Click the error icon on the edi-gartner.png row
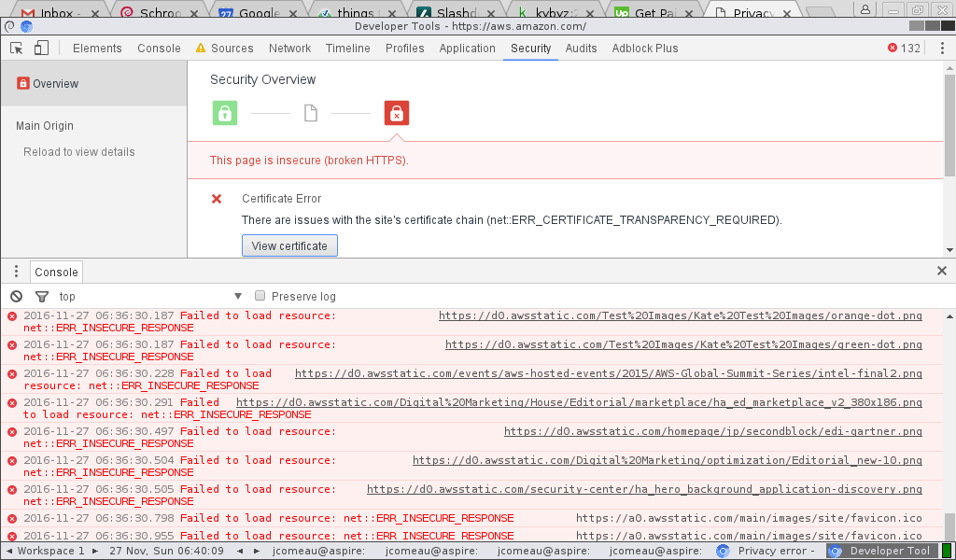 click(x=11, y=431)
